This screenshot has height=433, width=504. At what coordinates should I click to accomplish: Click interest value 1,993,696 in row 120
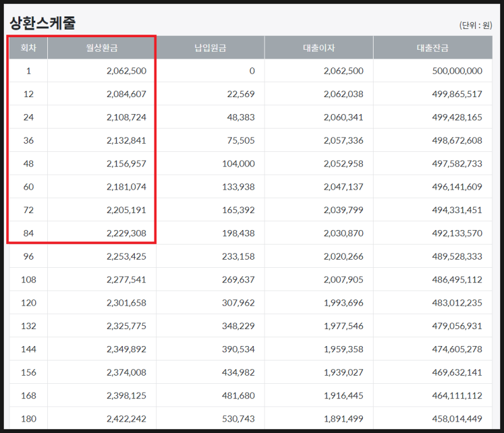343,303
